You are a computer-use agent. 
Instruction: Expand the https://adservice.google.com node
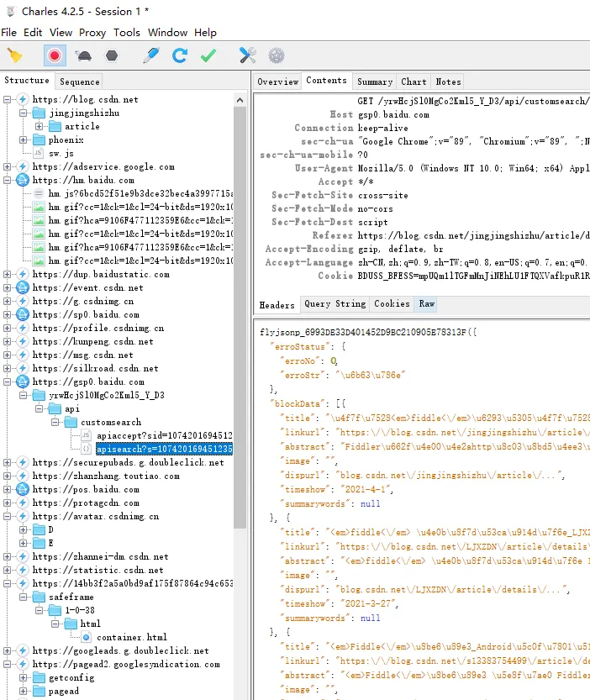[x=8, y=166]
